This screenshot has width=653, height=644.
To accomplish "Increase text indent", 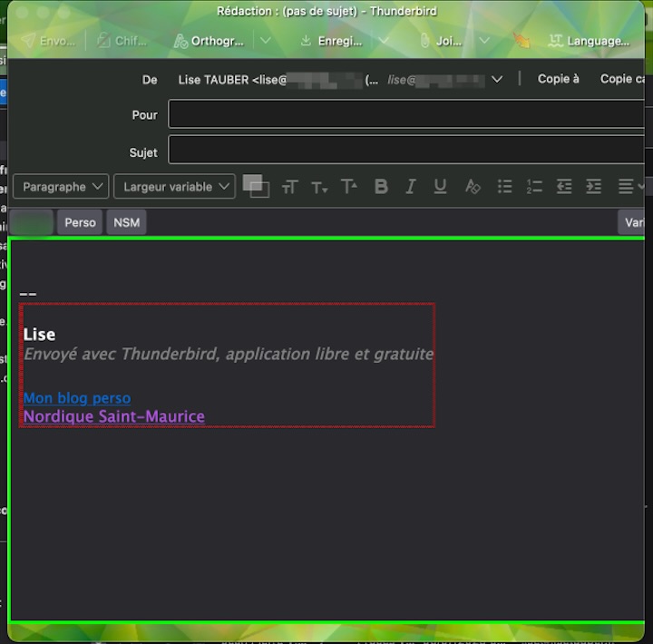I will (593, 186).
